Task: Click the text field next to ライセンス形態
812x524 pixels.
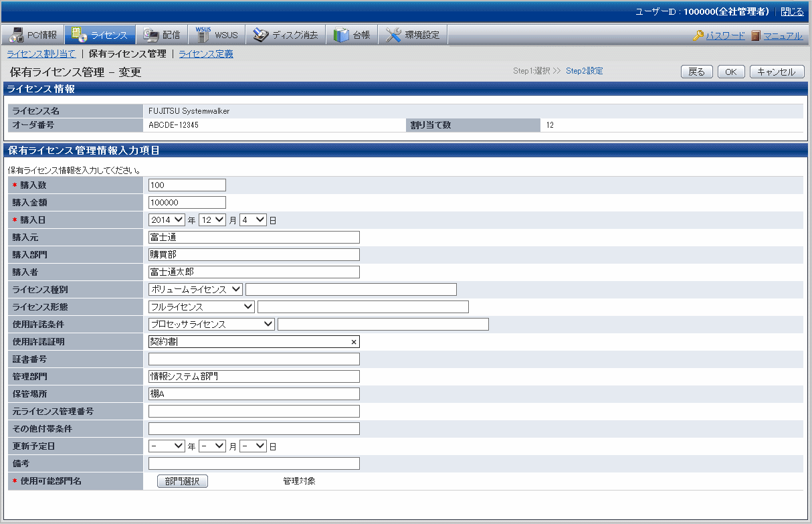Action: point(363,307)
